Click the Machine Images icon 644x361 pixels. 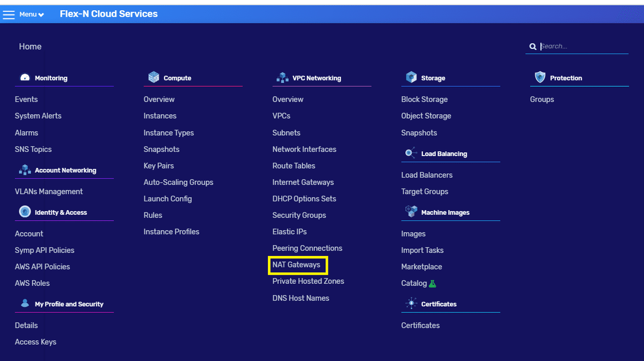coord(411,212)
